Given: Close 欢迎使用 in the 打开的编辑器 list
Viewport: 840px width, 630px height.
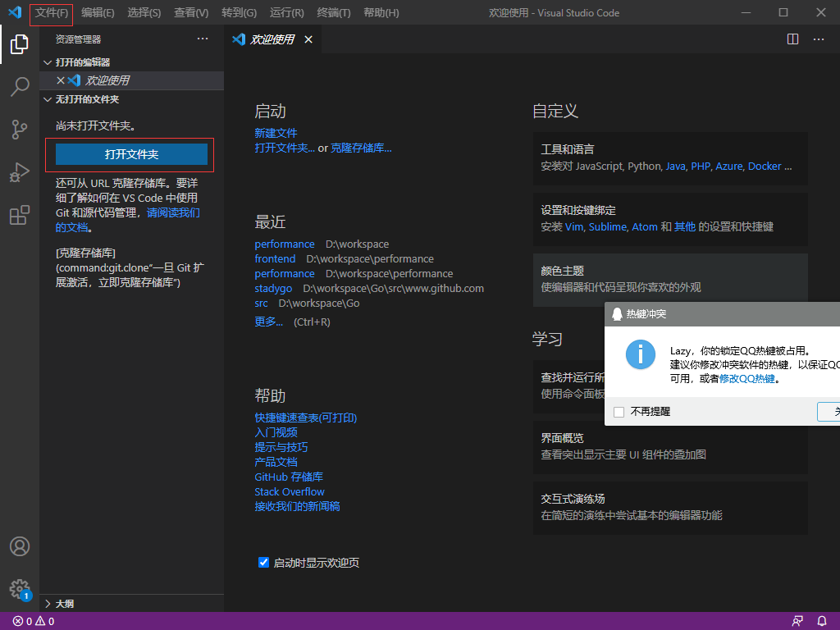Looking at the screenshot, I should pyautogui.click(x=61, y=80).
